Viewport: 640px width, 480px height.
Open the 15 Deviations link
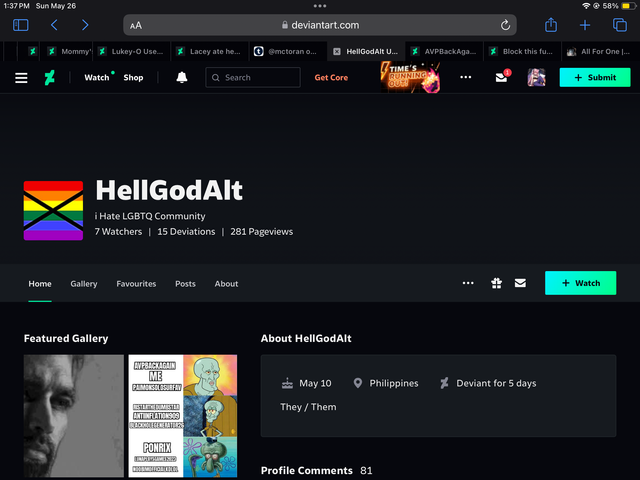point(186,232)
